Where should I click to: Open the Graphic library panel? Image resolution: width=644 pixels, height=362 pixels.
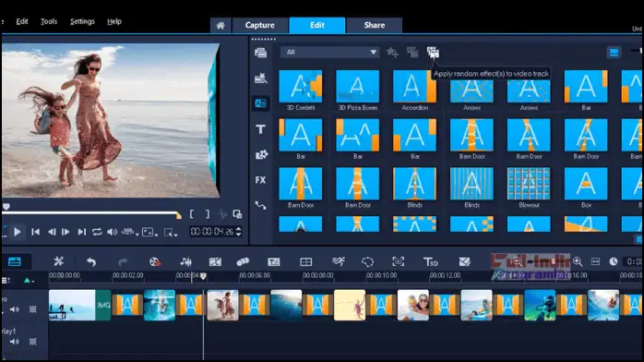(261, 154)
